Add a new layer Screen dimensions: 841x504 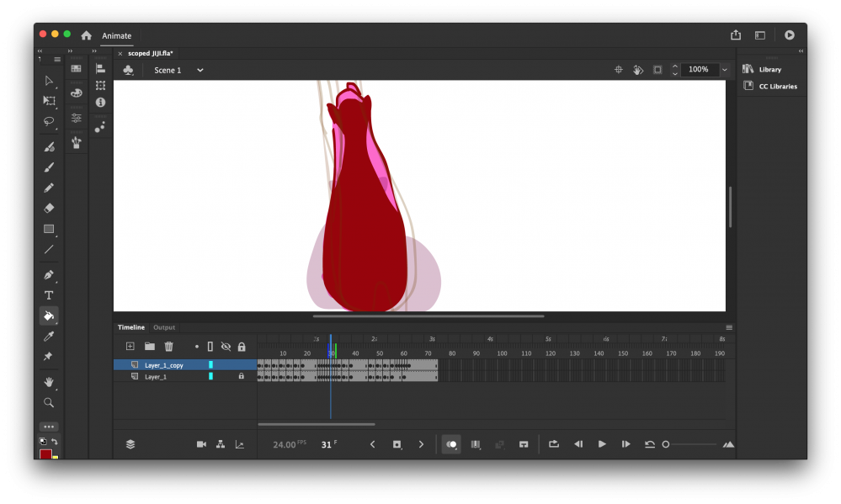[130, 347]
